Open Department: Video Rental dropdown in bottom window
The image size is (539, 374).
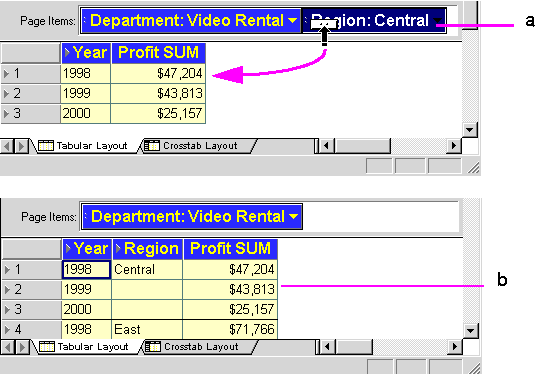[294, 217]
